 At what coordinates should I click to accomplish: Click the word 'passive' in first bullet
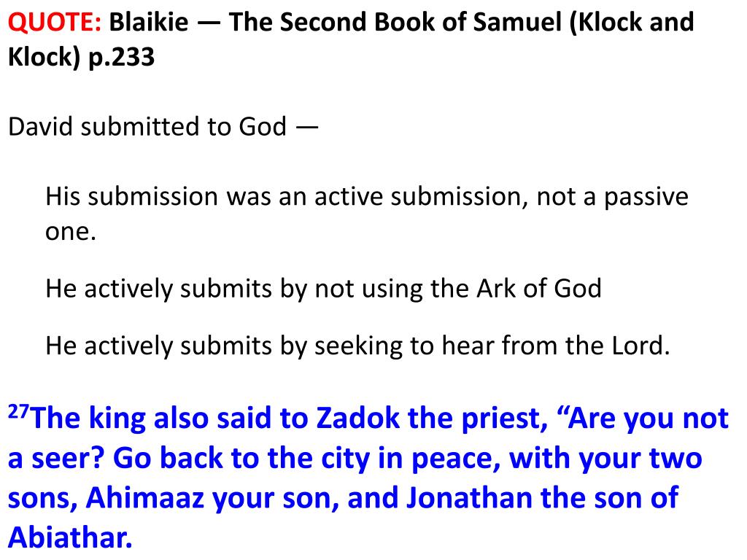click(x=646, y=197)
